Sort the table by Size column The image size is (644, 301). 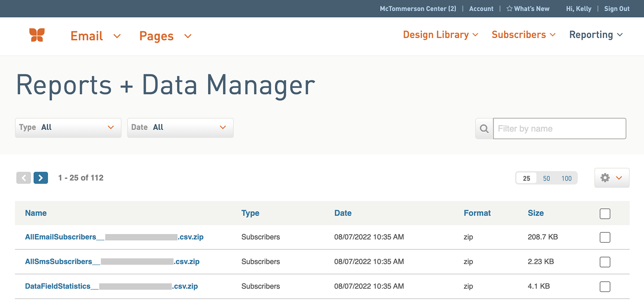536,213
